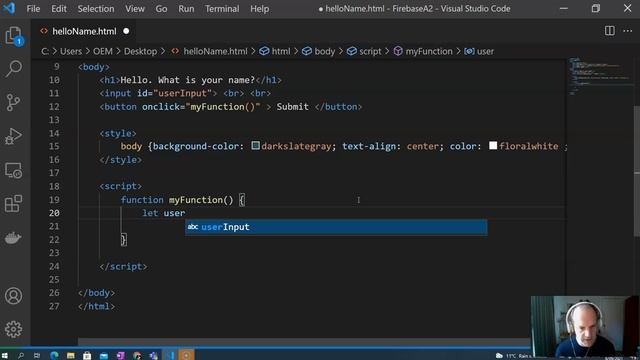The width and height of the screenshot is (640, 360).
Task: Open the Remote Explorer view
Action: 13,170
